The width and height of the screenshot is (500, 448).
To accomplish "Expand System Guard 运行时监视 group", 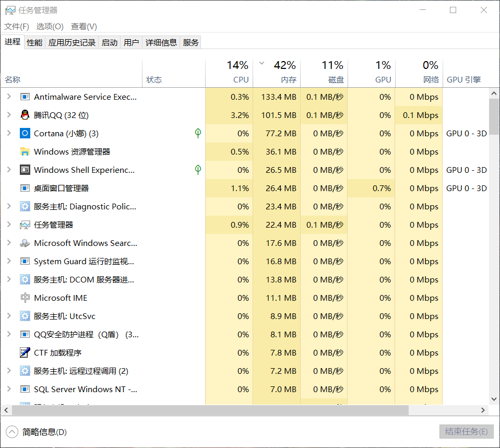I will click(x=9, y=261).
